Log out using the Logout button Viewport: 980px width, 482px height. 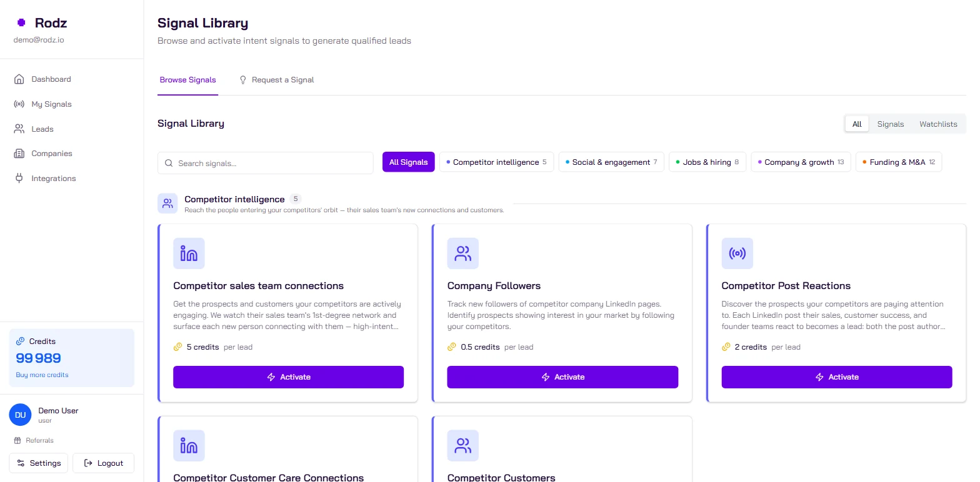104,463
